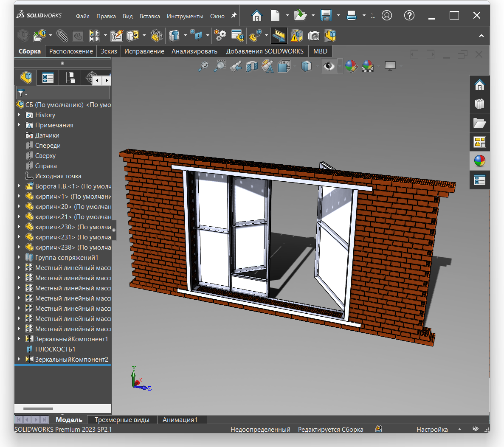Toggle the Hide/Show Items eye icon
This screenshot has width=504, height=447.
[329, 66]
